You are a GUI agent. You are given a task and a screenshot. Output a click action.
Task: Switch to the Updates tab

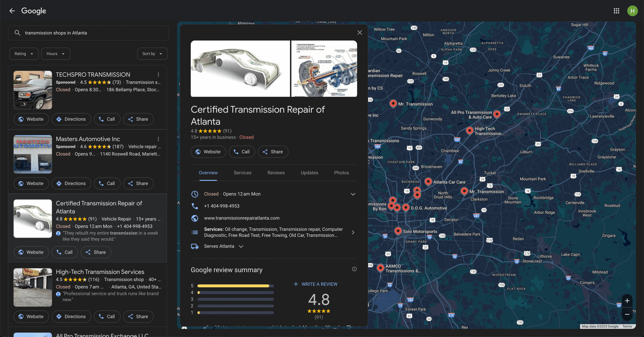pos(310,173)
